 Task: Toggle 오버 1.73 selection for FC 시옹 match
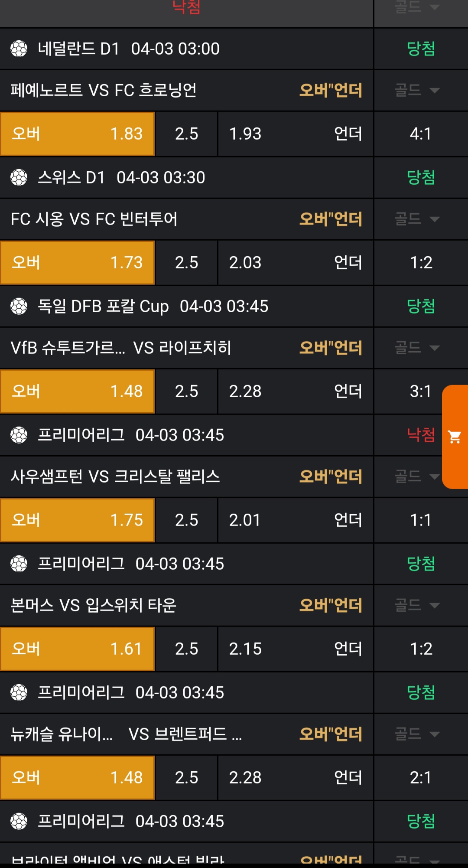pos(78,262)
